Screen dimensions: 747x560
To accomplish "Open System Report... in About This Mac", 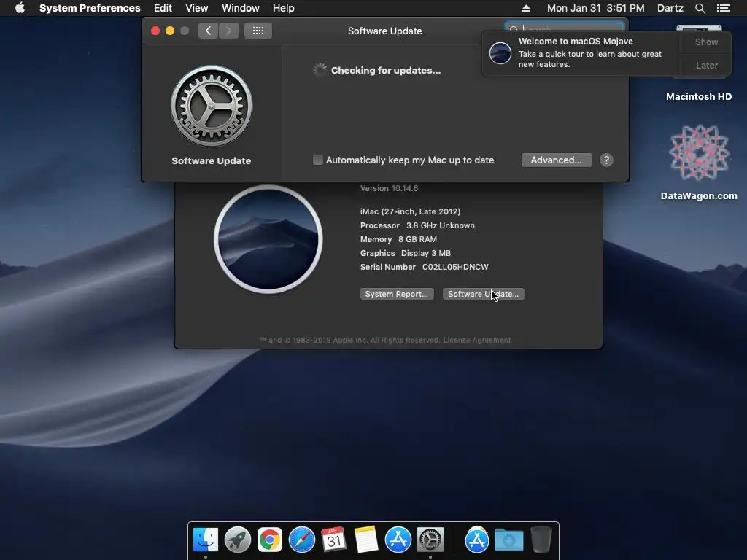I will pyautogui.click(x=397, y=294).
